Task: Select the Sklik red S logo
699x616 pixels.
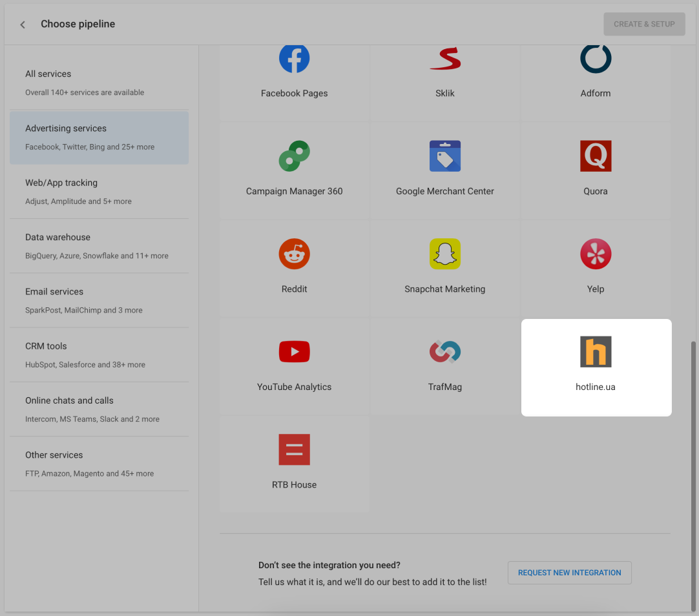Action: coord(445,58)
